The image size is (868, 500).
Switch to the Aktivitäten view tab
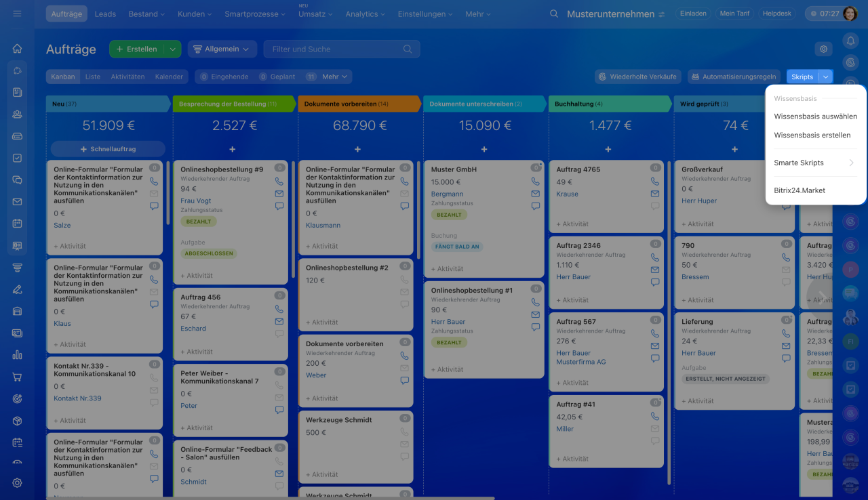click(127, 77)
